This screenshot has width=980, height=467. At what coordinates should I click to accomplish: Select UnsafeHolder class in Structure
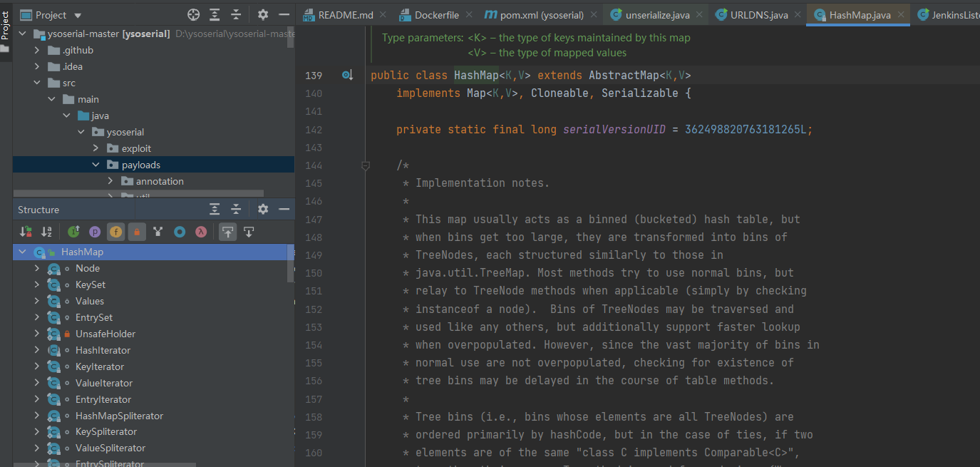click(x=105, y=334)
